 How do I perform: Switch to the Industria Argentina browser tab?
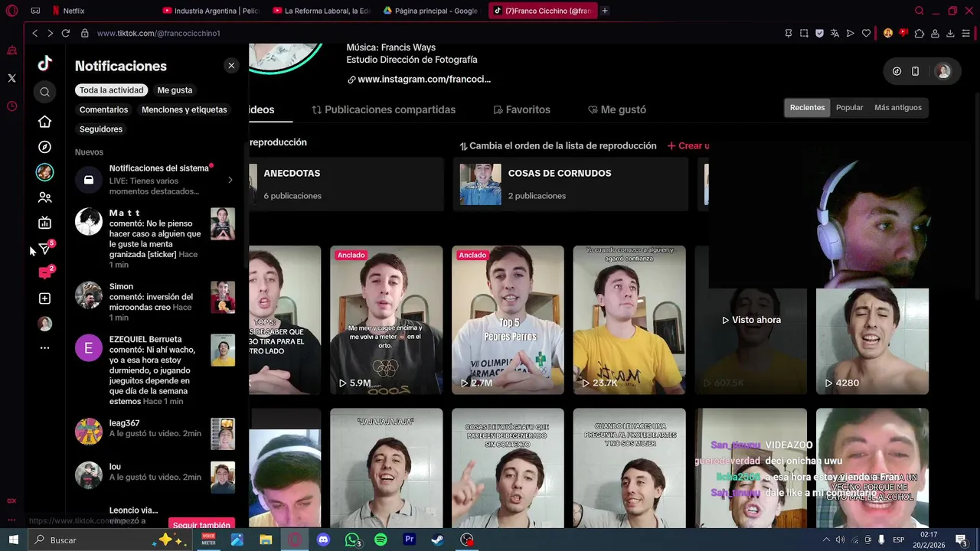pyautogui.click(x=211, y=11)
